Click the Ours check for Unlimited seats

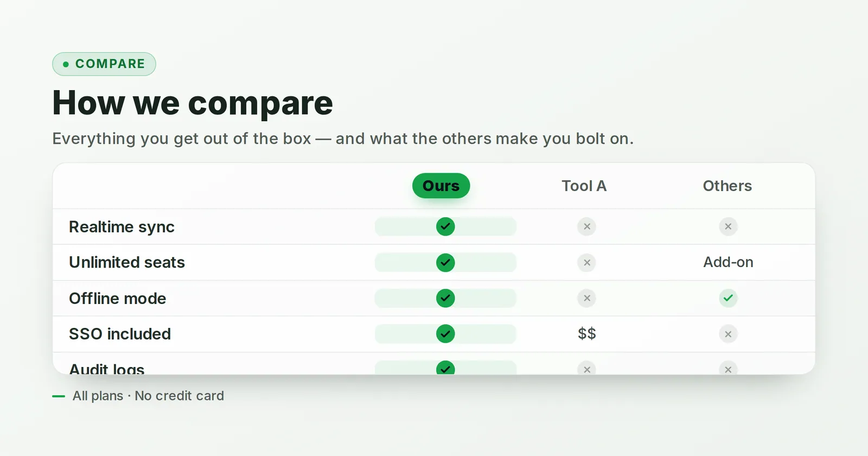445,262
